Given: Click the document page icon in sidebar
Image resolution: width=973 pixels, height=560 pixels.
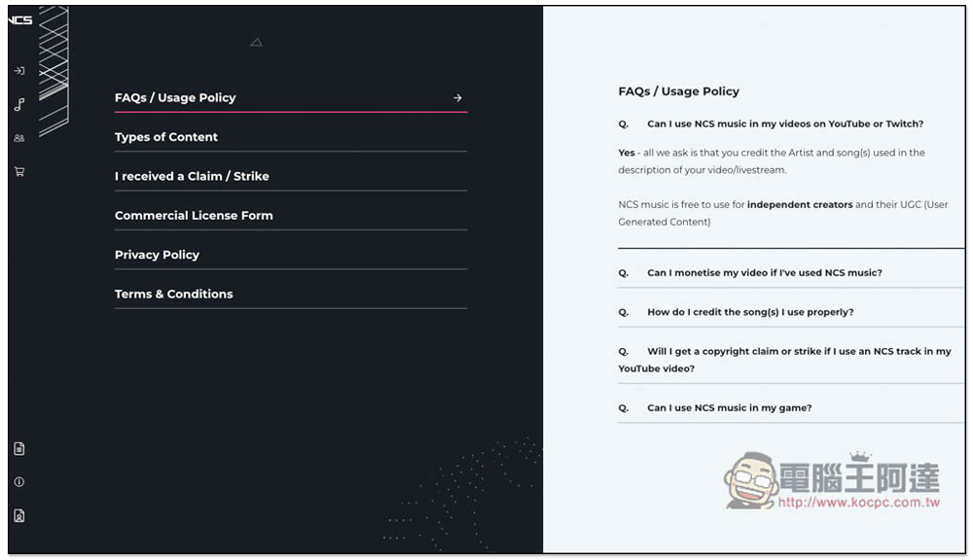Looking at the screenshot, I should (19, 448).
